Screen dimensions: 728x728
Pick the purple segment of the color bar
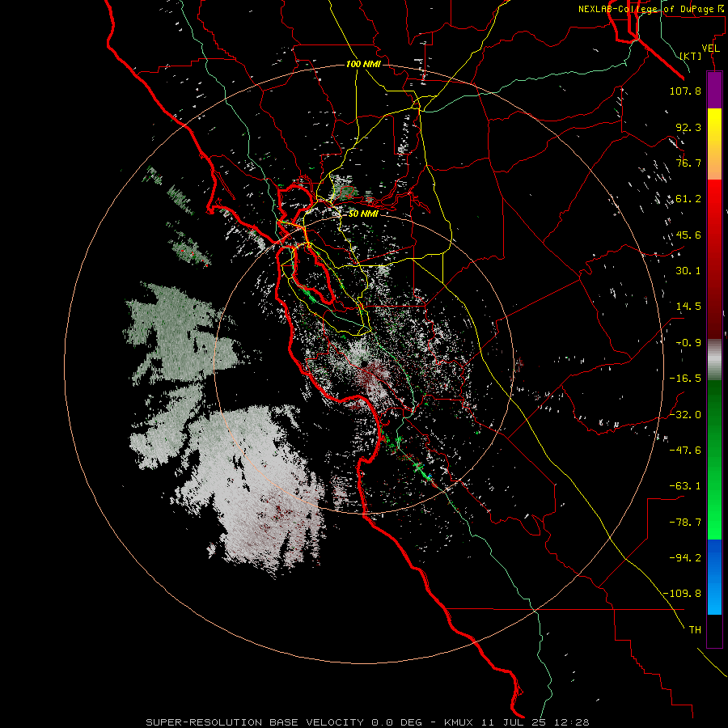tap(714, 90)
